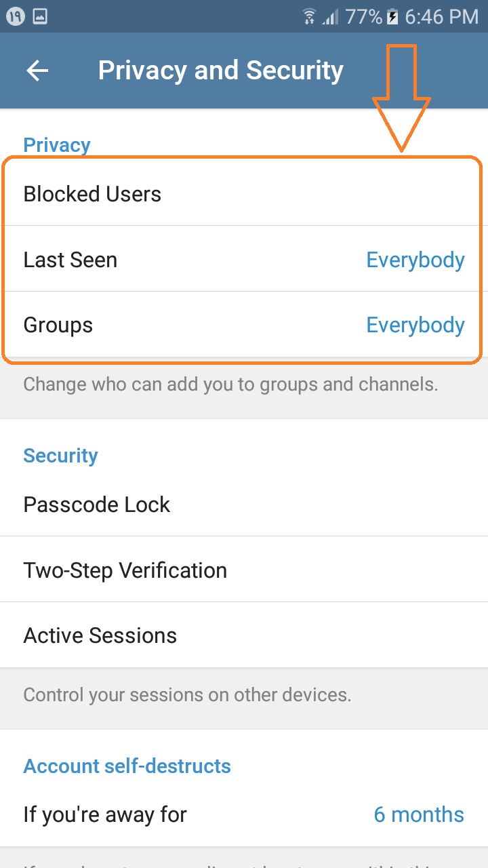Tap 'If you're away for' row
The width and height of the screenshot is (488, 868).
(105, 814)
